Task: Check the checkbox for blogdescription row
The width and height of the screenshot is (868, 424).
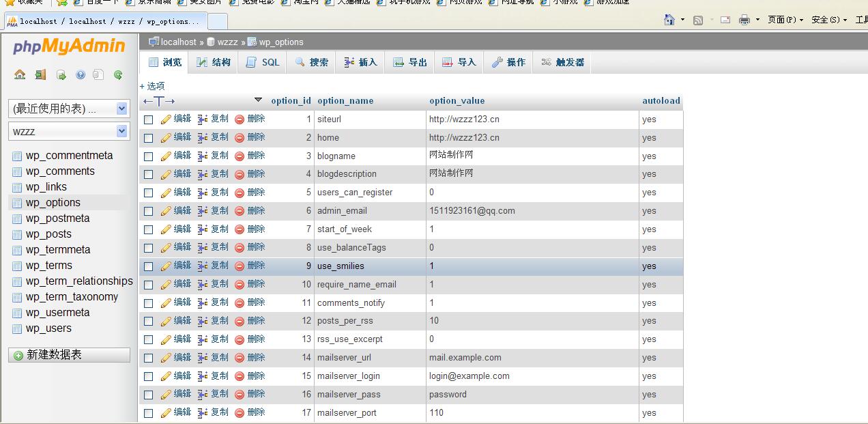Action: tap(149, 175)
